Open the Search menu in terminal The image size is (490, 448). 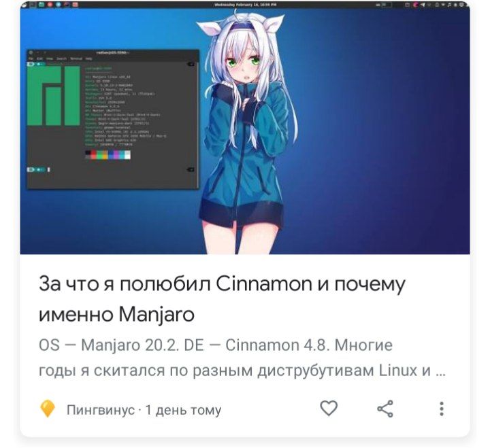tap(61, 58)
